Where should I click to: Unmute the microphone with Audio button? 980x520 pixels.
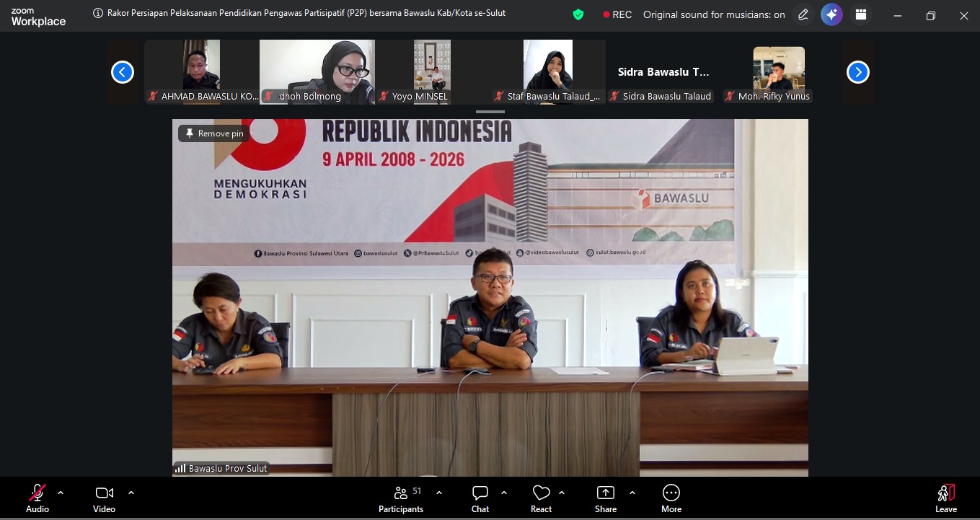click(x=37, y=498)
